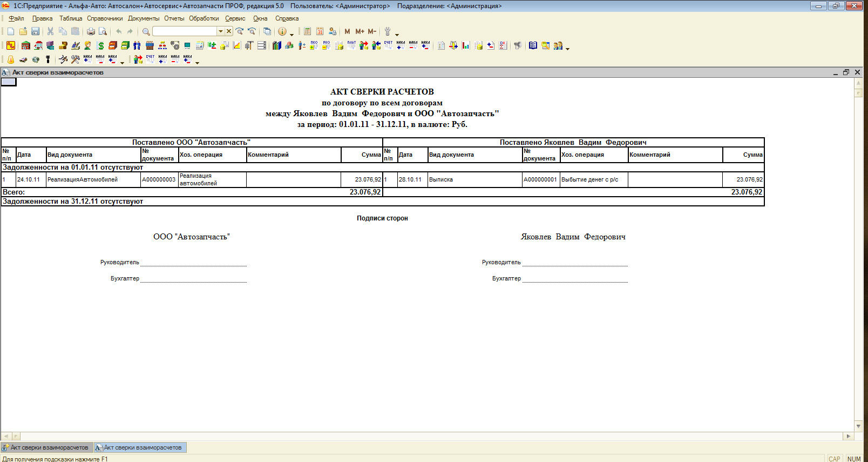Open the ПЛАТ payment order icon
This screenshot has height=462, width=868.
351,45
